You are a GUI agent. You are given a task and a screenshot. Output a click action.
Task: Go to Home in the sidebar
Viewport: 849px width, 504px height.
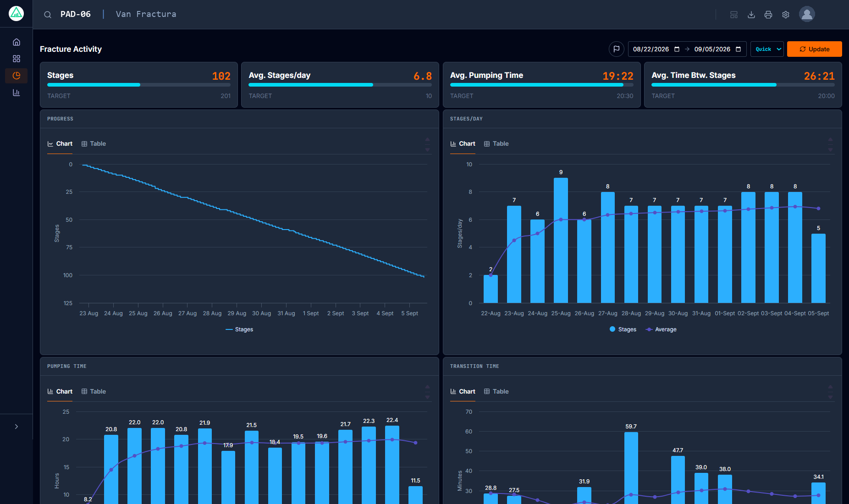[x=17, y=42]
